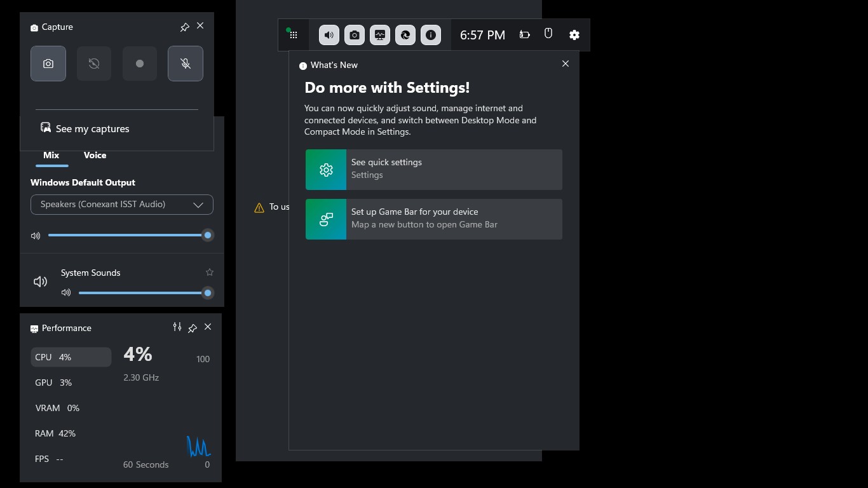The height and width of the screenshot is (488, 868).
Task: Adjust the System Sounds volume slider
Action: click(x=143, y=293)
